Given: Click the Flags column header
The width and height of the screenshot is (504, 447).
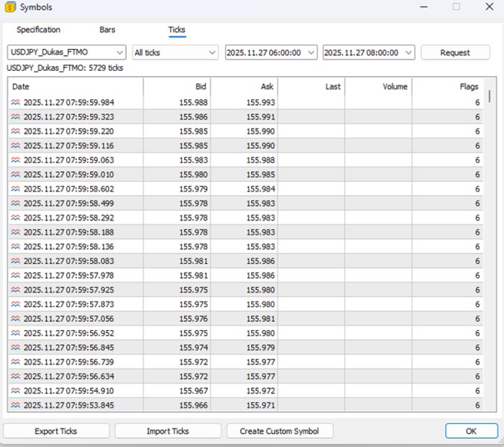Looking at the screenshot, I should pyautogui.click(x=447, y=86).
